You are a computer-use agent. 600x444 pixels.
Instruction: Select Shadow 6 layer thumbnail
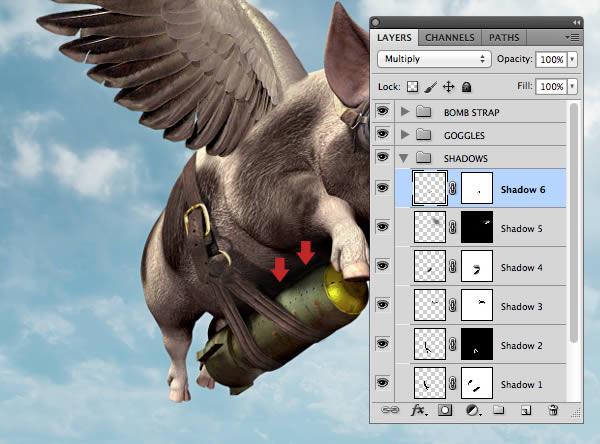[430, 188]
